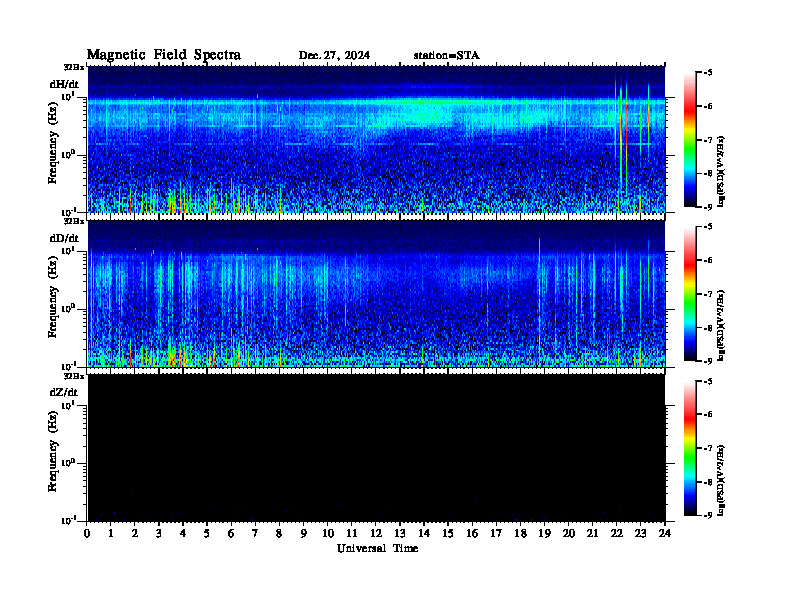Click hour tick label "5" on time axis

tap(207, 533)
